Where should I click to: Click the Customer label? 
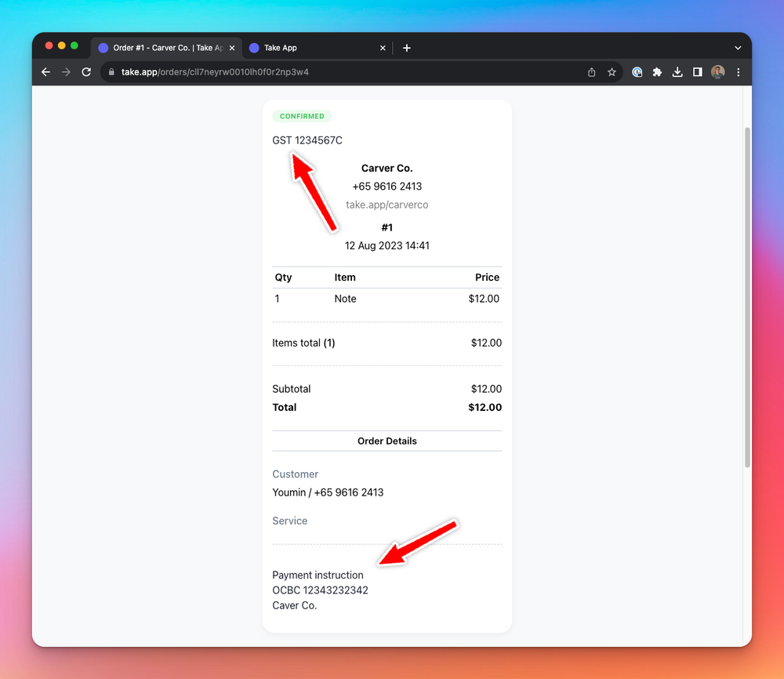click(295, 474)
